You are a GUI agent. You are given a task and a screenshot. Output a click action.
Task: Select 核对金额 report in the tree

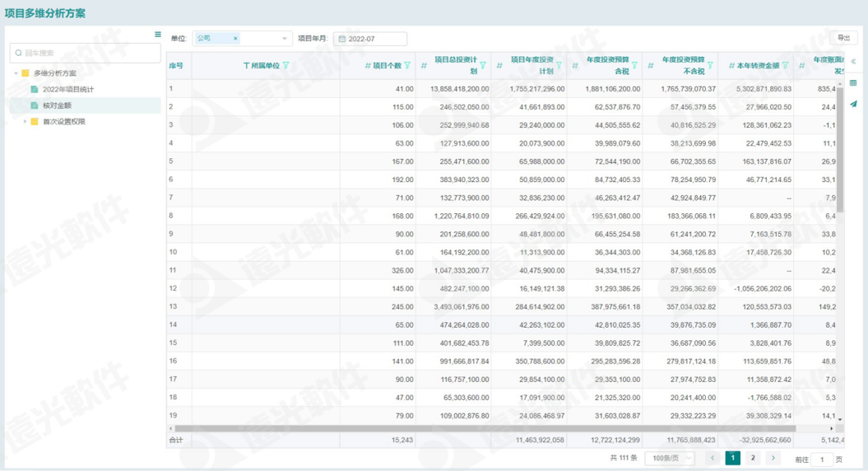(57, 105)
